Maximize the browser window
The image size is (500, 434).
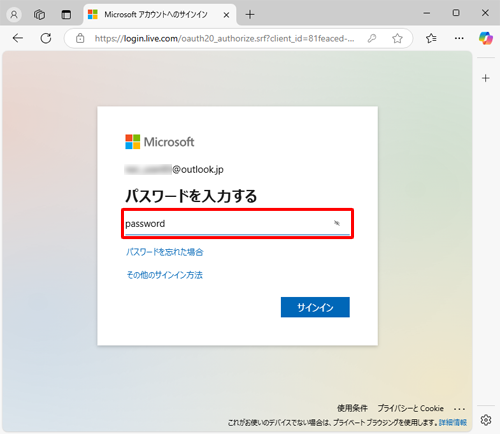(x=456, y=13)
